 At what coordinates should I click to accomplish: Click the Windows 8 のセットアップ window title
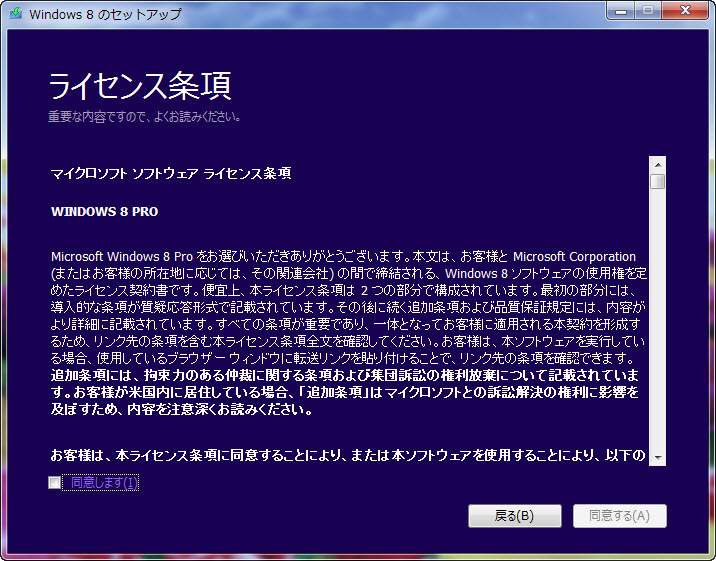pyautogui.click(x=105, y=14)
